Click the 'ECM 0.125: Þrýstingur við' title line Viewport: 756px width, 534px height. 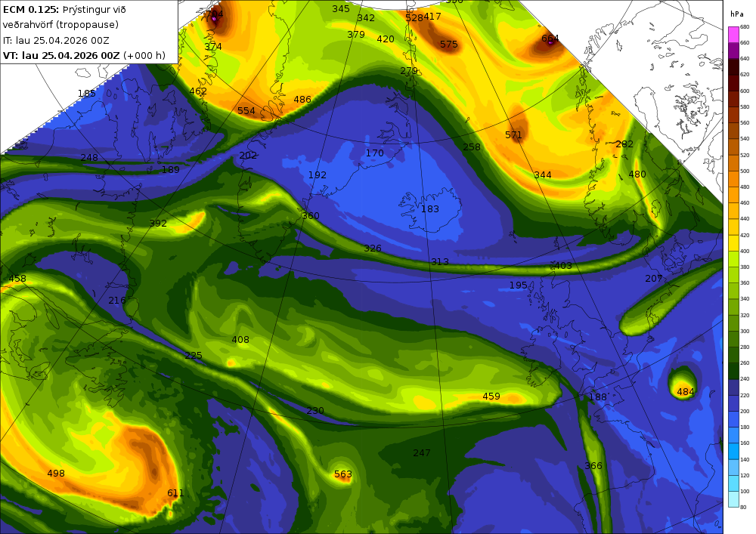point(64,10)
